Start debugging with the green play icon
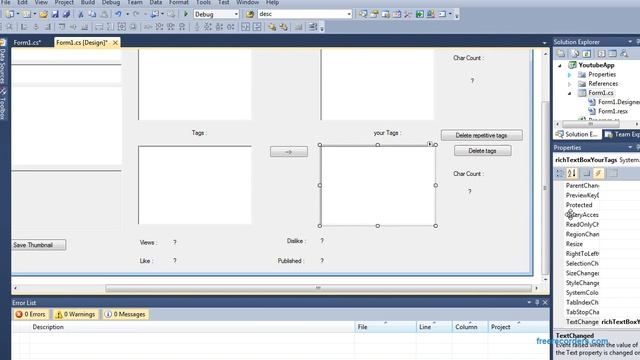Image resolution: width=640 pixels, height=360 pixels. pyautogui.click(x=186, y=14)
